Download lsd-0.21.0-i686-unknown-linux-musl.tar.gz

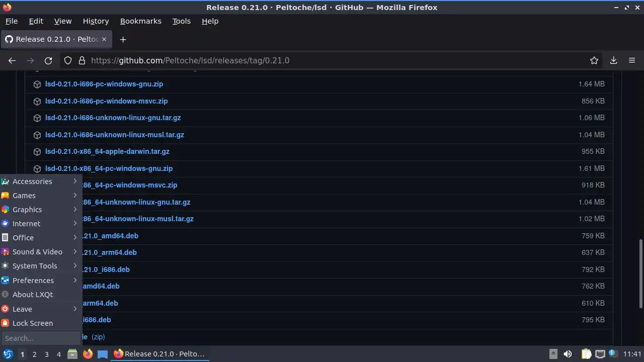coord(115,135)
